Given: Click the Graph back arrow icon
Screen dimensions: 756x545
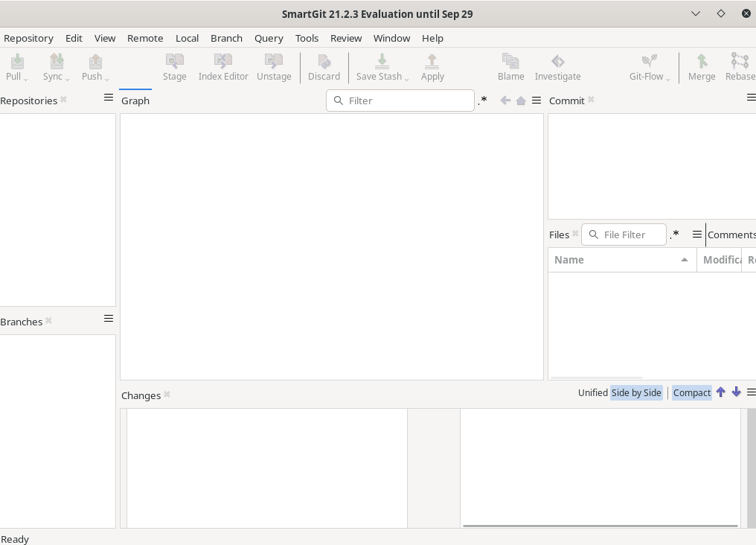Looking at the screenshot, I should [x=505, y=101].
